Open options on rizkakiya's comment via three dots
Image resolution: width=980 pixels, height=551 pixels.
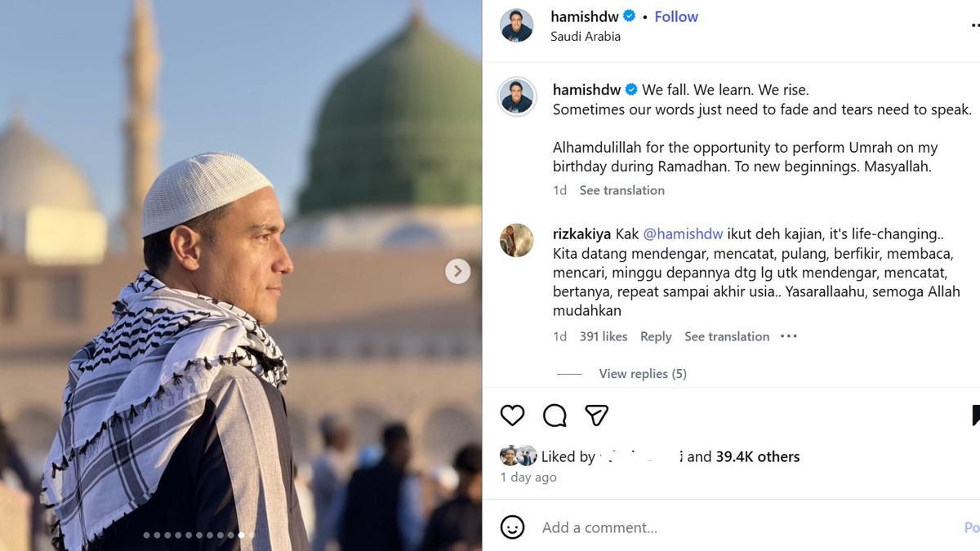tap(787, 336)
